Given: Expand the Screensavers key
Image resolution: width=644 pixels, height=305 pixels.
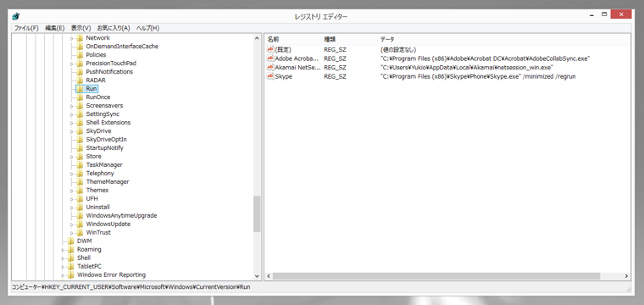Looking at the screenshot, I should click(71, 106).
